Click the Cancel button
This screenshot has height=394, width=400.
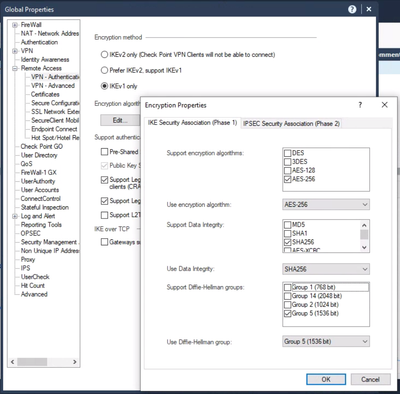point(370,379)
